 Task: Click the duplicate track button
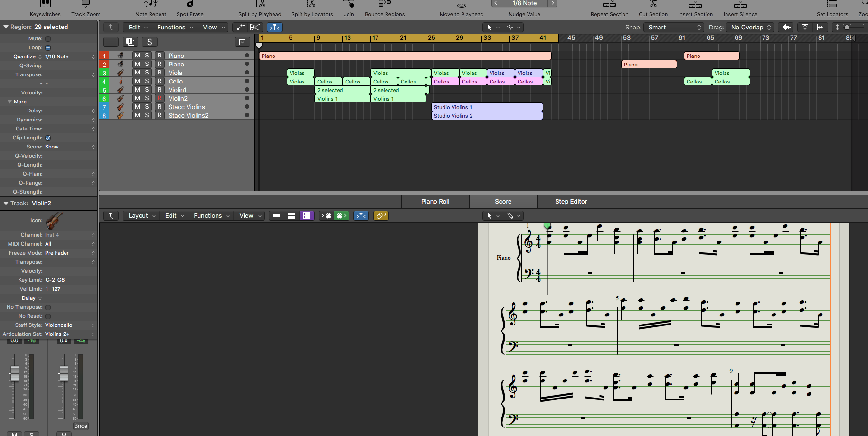pyautogui.click(x=130, y=42)
